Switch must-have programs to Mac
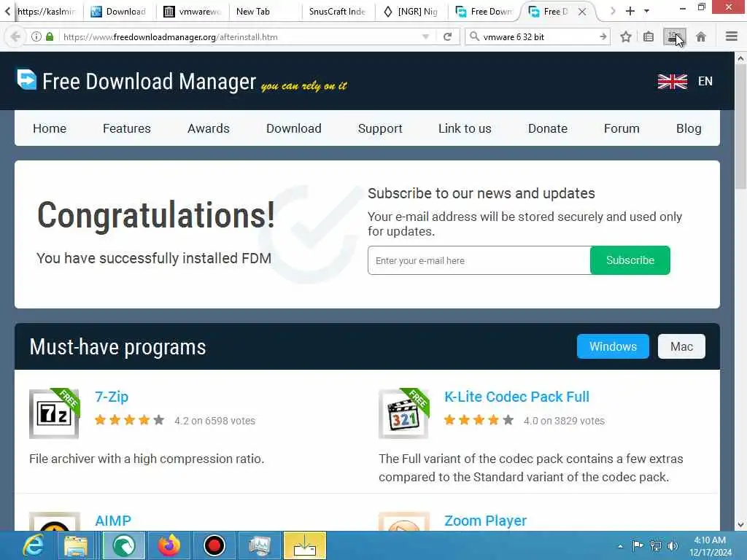 (681, 346)
